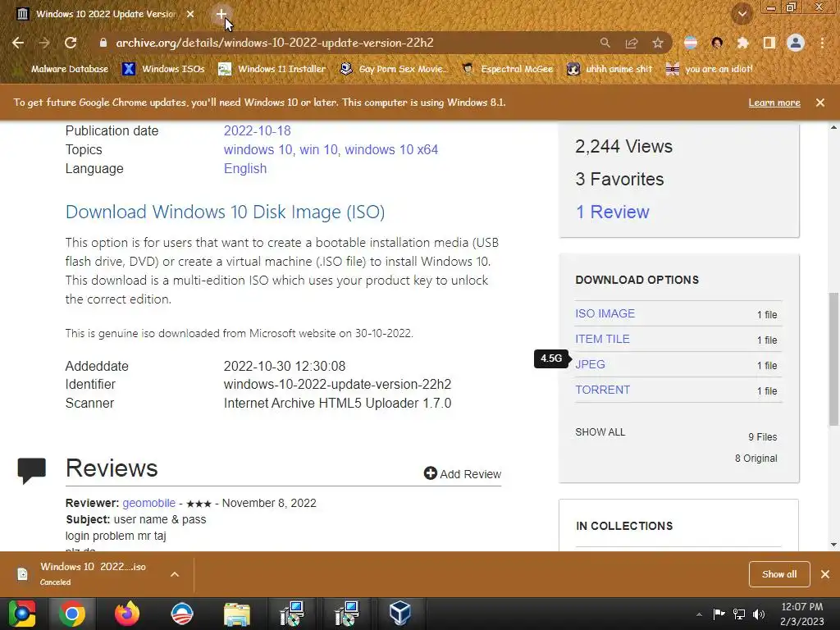Open the 'windows 10' topic link
The image size is (840, 630).
(258, 149)
